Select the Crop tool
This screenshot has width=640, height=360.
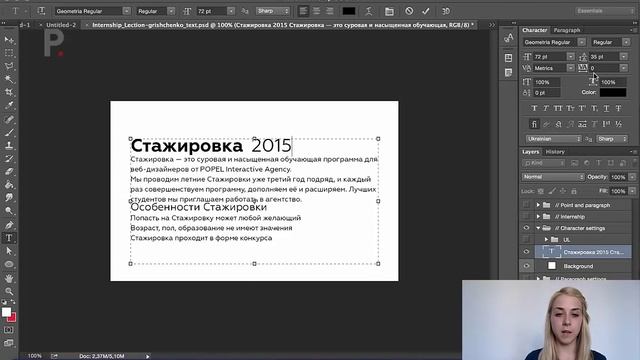point(9,92)
